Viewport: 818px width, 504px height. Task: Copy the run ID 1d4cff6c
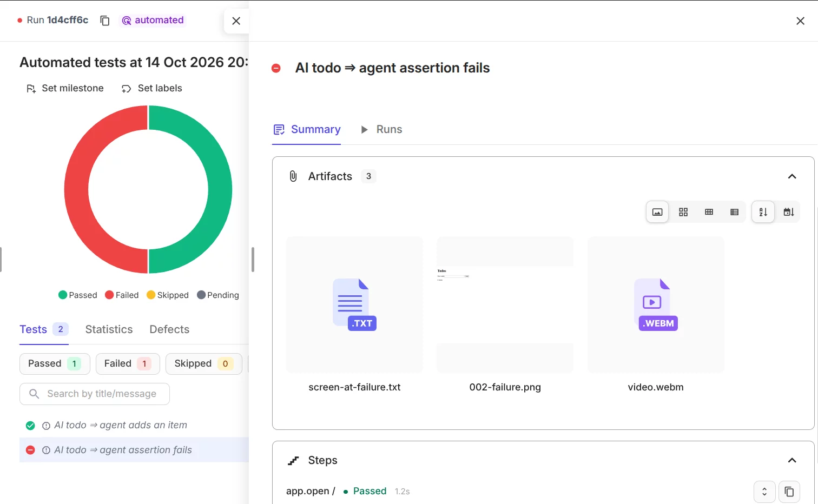(105, 21)
